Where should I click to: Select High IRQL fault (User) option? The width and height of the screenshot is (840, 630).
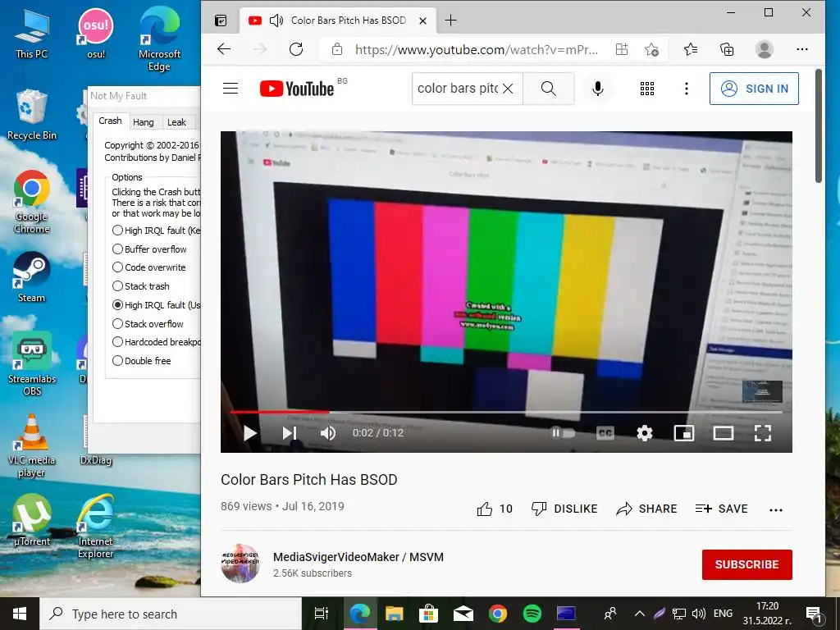pos(156,305)
